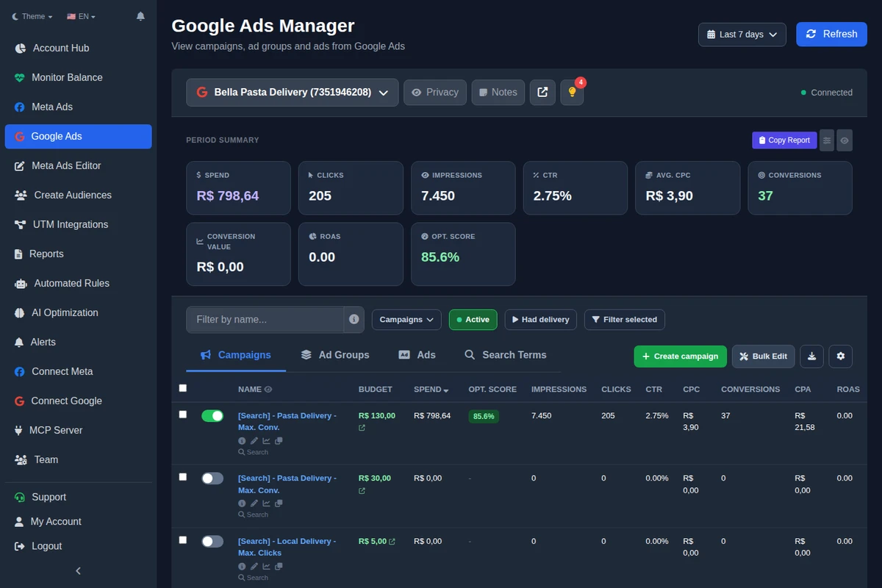Screen dimensions: 882x588
Task: Click the 85.6% opt. score badge in the table
Action: point(484,416)
